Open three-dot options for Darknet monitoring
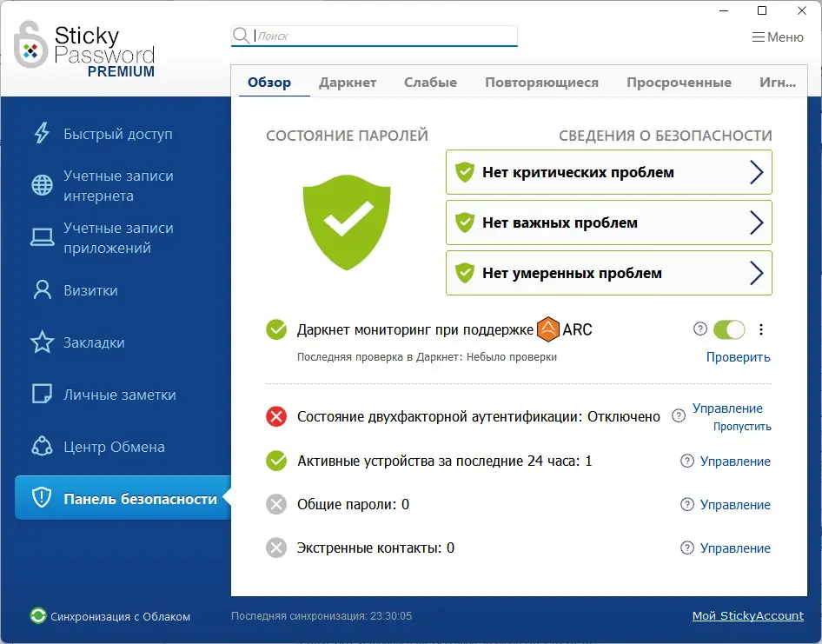The height and width of the screenshot is (644, 822). tap(761, 329)
